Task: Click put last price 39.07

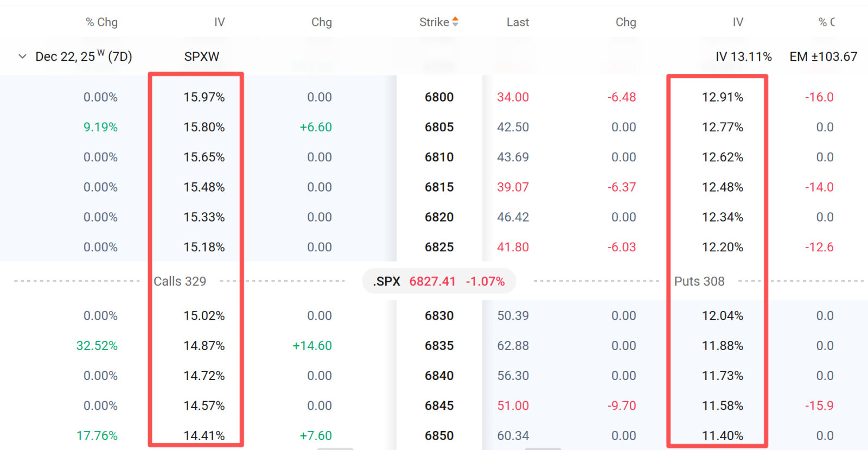Action: 513,187
